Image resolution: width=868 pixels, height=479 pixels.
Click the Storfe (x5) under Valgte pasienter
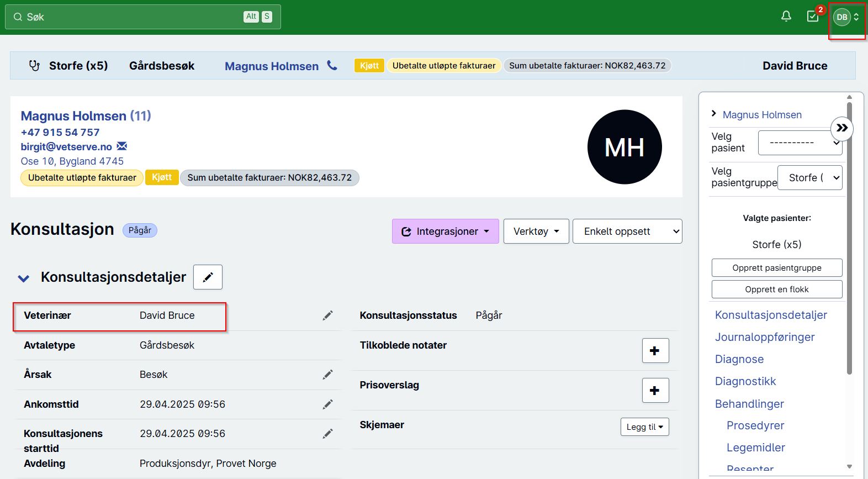pyautogui.click(x=777, y=245)
